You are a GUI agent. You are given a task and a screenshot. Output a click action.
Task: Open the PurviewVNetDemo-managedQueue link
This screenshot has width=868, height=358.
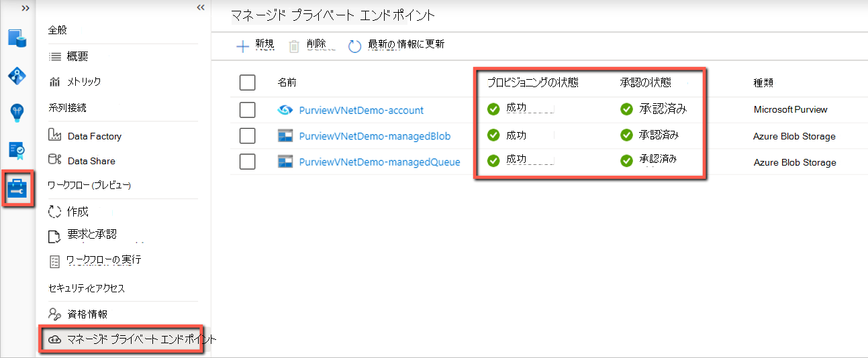coord(379,162)
